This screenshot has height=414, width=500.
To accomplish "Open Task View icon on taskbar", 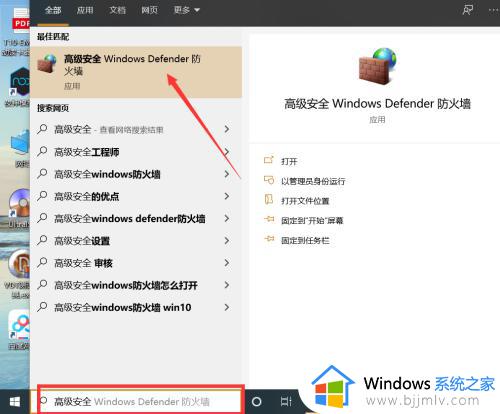I will [286, 402].
